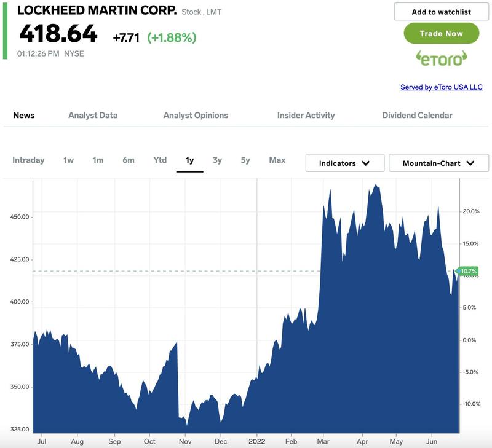
Task: Select the Max time range
Action: [x=277, y=160]
